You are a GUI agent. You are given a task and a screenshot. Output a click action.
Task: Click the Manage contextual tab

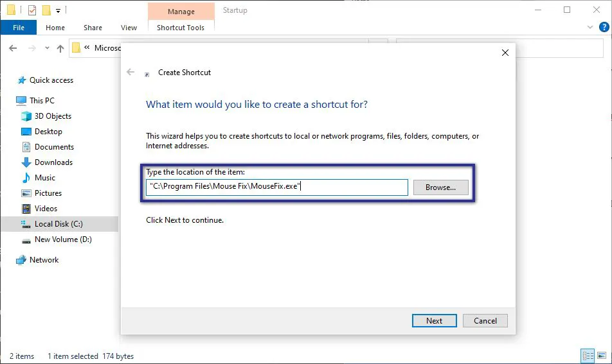click(x=181, y=12)
